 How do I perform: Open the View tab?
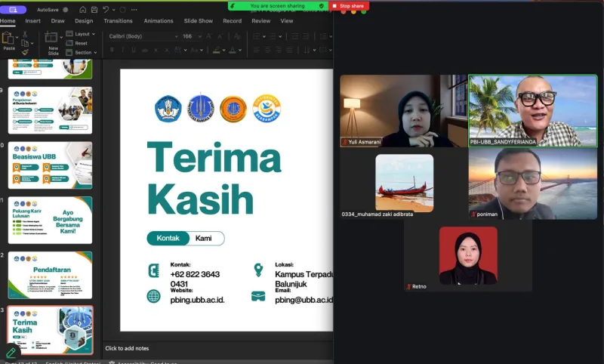tap(287, 21)
